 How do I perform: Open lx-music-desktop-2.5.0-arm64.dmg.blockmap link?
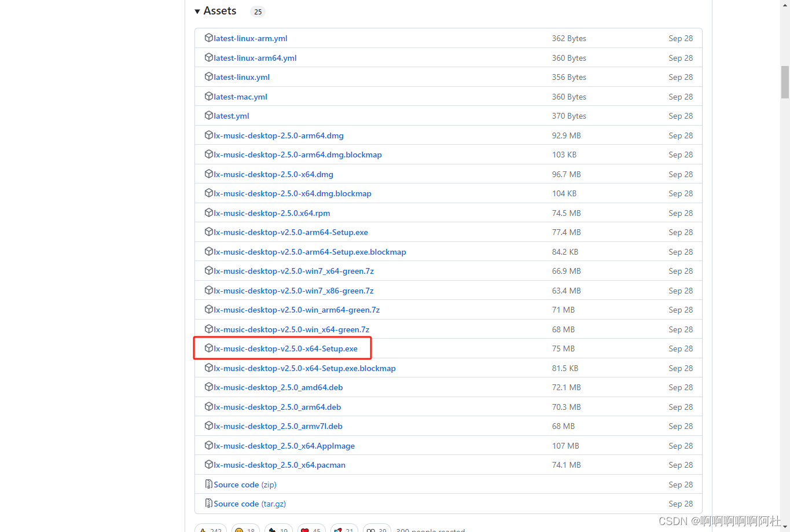298,155
